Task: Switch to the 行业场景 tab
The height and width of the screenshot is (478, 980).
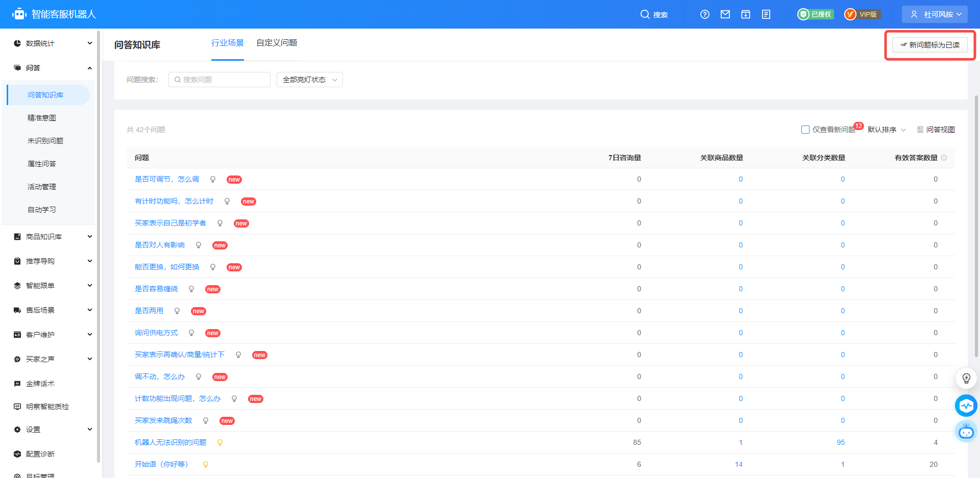Action: coord(228,43)
